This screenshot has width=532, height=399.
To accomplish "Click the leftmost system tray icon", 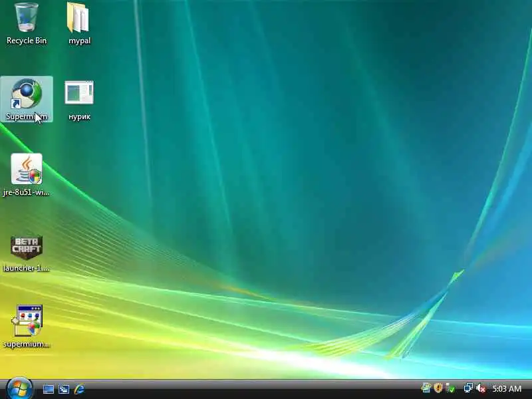I will [x=426, y=388].
